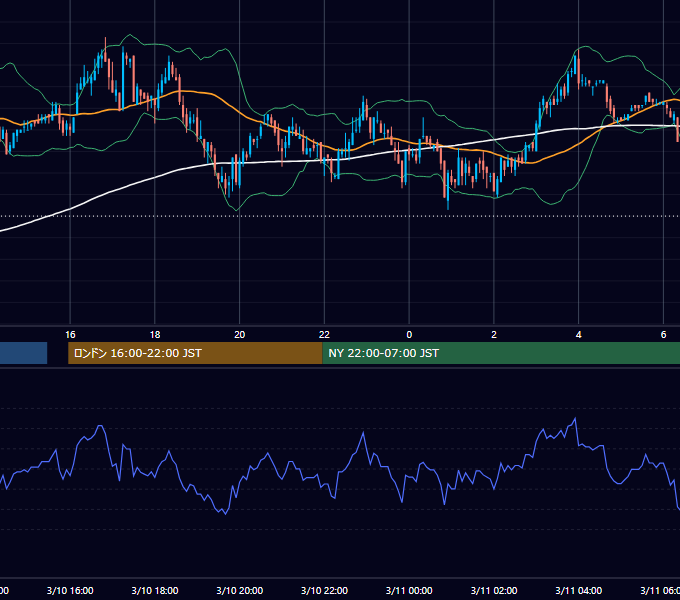Click the 3/10 20:00 date label
Screen dimensions: 680x600
239,590
